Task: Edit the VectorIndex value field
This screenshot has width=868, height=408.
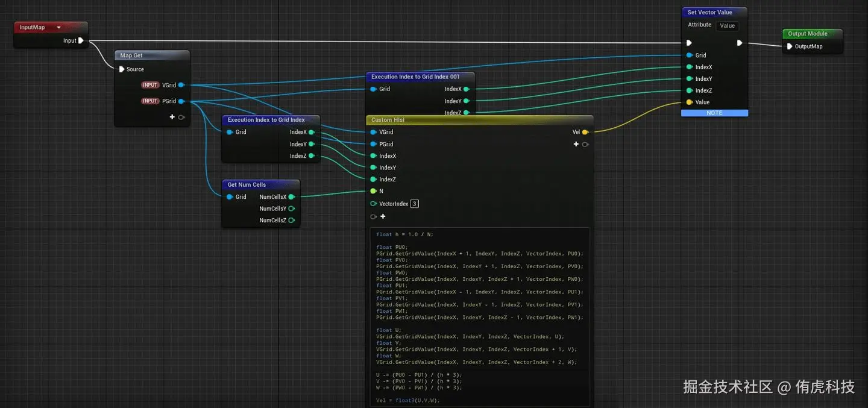Action: point(414,204)
